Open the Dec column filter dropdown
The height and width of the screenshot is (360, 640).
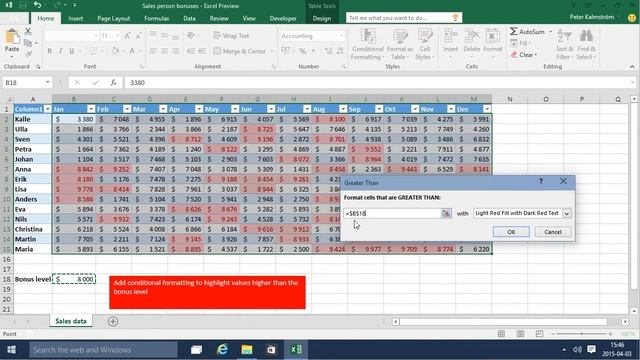click(x=487, y=109)
